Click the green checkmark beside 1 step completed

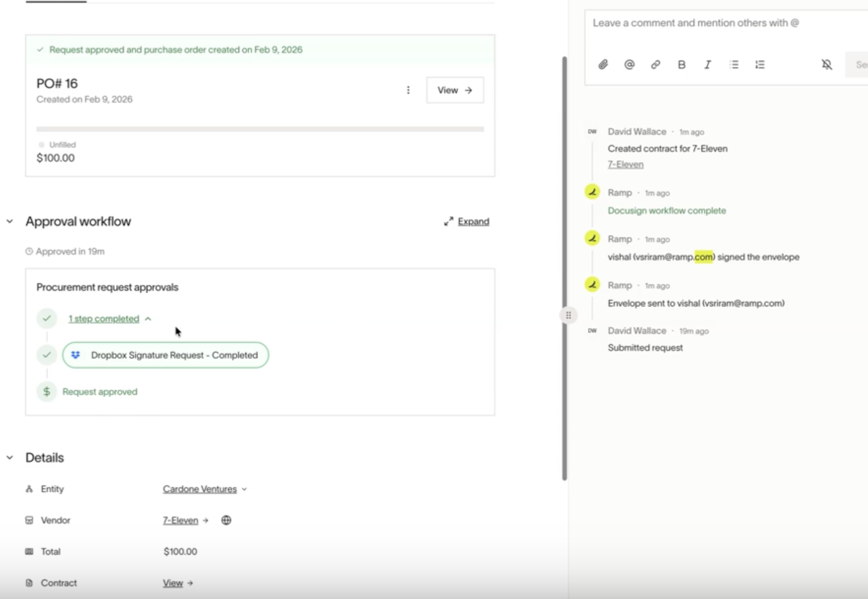[x=46, y=319]
